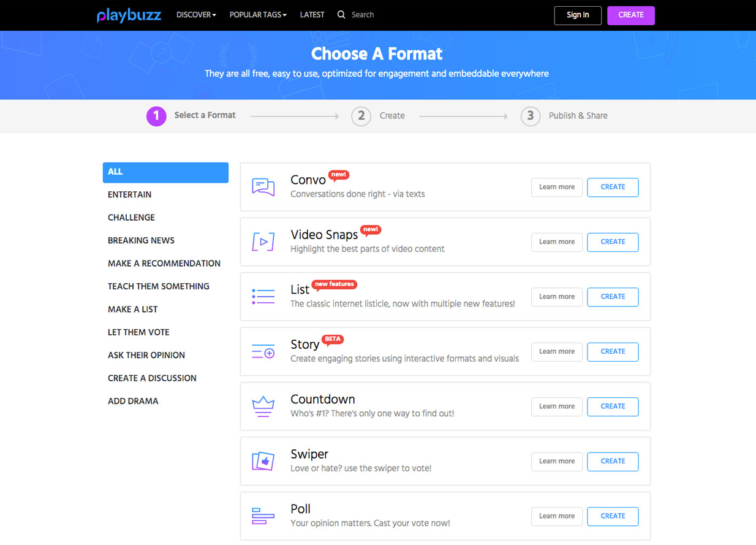Click step 3 Publish & Share circle
Screen dimensions: 756x545
[x=531, y=116]
